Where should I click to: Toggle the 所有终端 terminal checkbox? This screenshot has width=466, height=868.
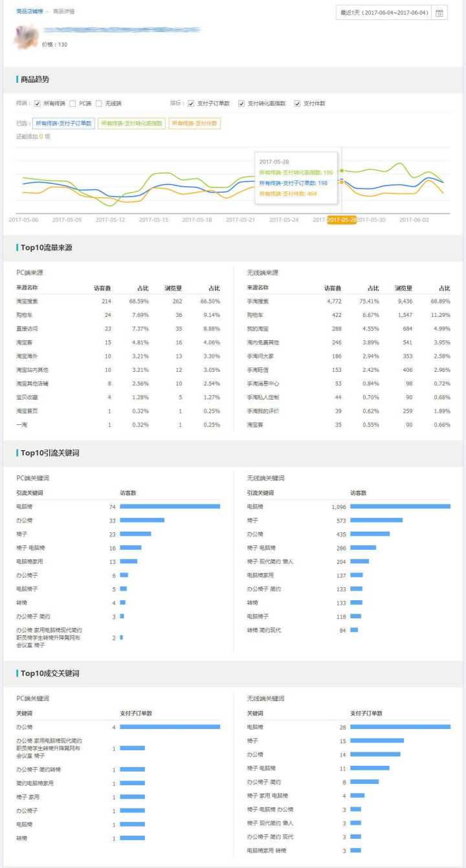tap(38, 103)
